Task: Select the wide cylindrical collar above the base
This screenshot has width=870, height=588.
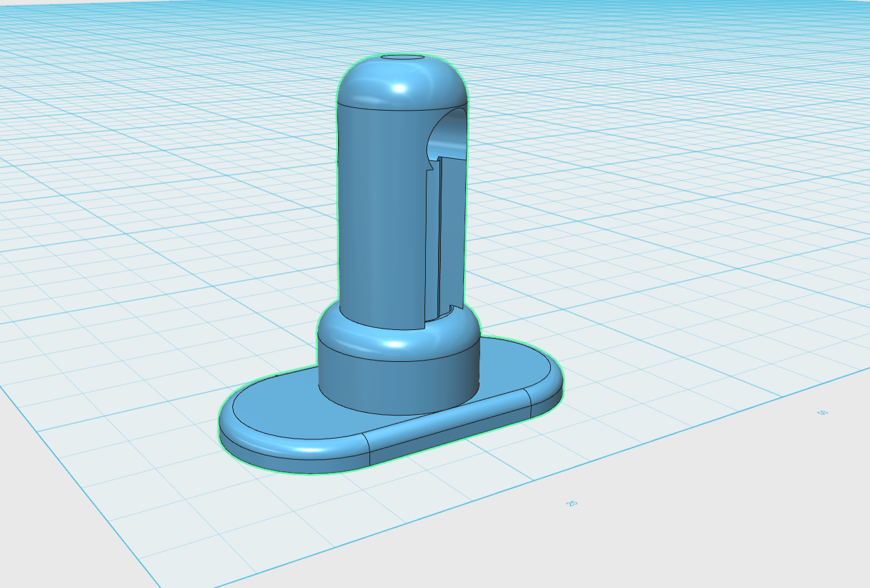Action: 399,377
